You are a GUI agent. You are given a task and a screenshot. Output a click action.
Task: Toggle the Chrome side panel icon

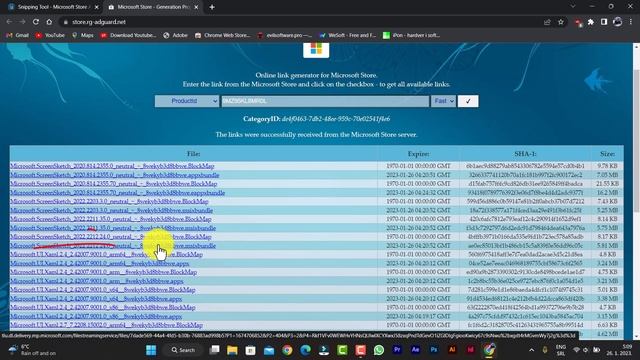604,22
